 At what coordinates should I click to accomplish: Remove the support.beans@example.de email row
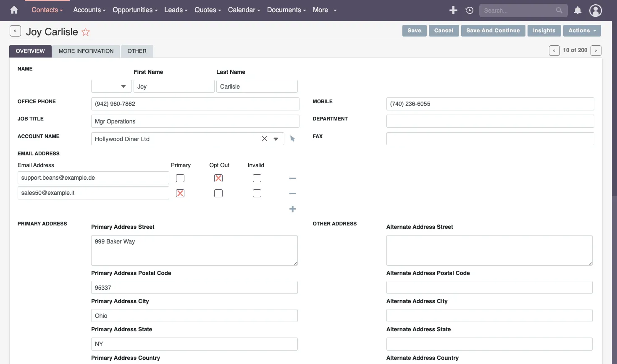[x=293, y=178]
